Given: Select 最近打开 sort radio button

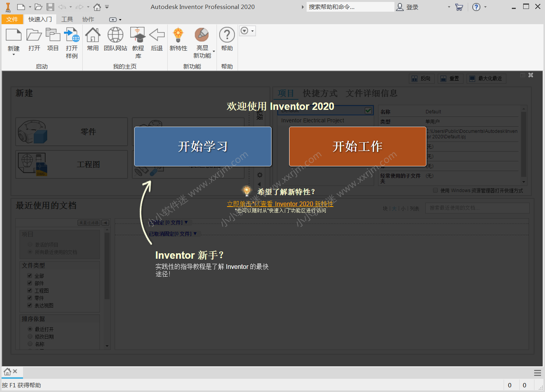Looking at the screenshot, I should coord(30,329).
